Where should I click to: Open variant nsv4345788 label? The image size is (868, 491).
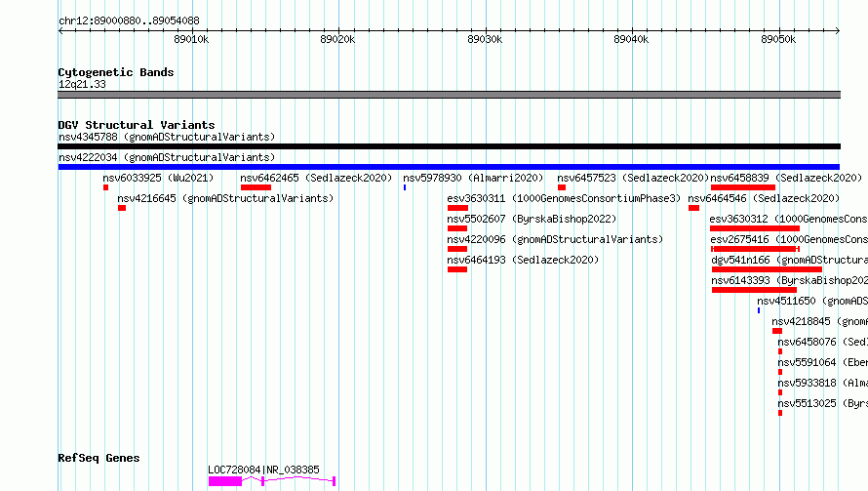click(167, 137)
